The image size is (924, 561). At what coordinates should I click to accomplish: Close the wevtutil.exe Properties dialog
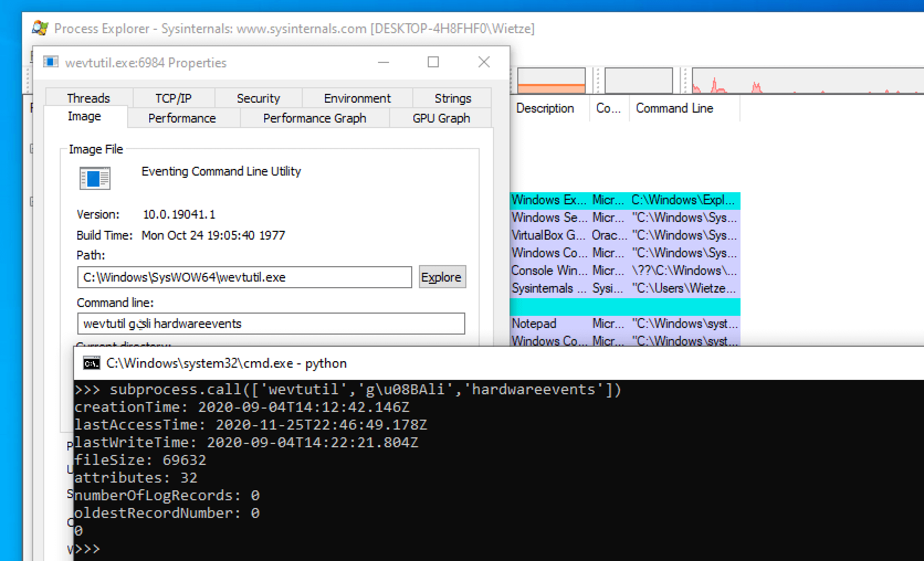coord(484,62)
